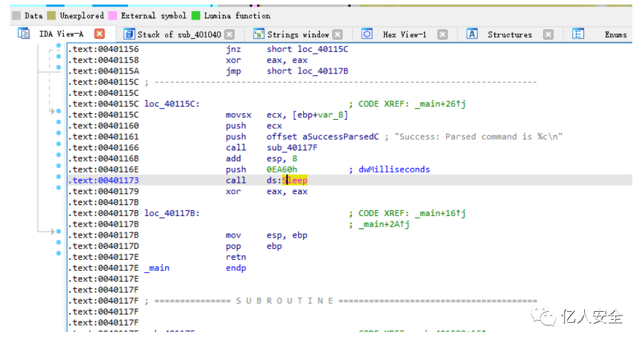Screen dimensions: 644x345
Task: Click the Stack of sub_401040 tab icon
Action: [x=129, y=34]
